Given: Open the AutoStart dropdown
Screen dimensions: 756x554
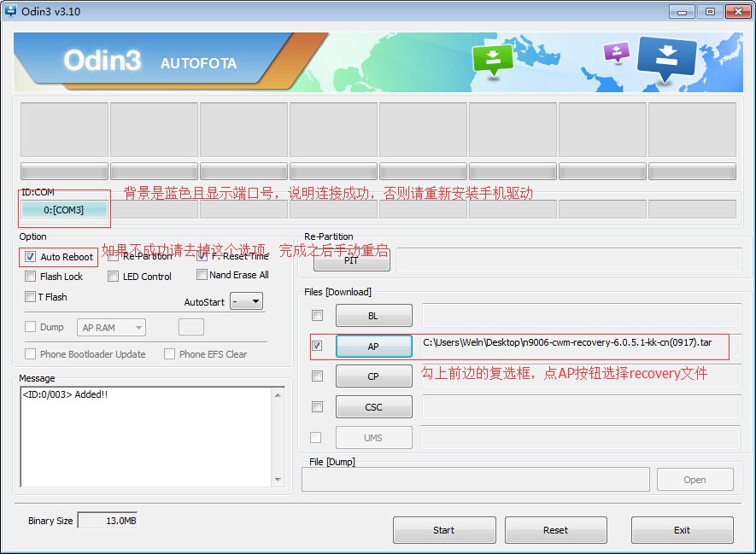Looking at the screenshot, I should click(246, 301).
